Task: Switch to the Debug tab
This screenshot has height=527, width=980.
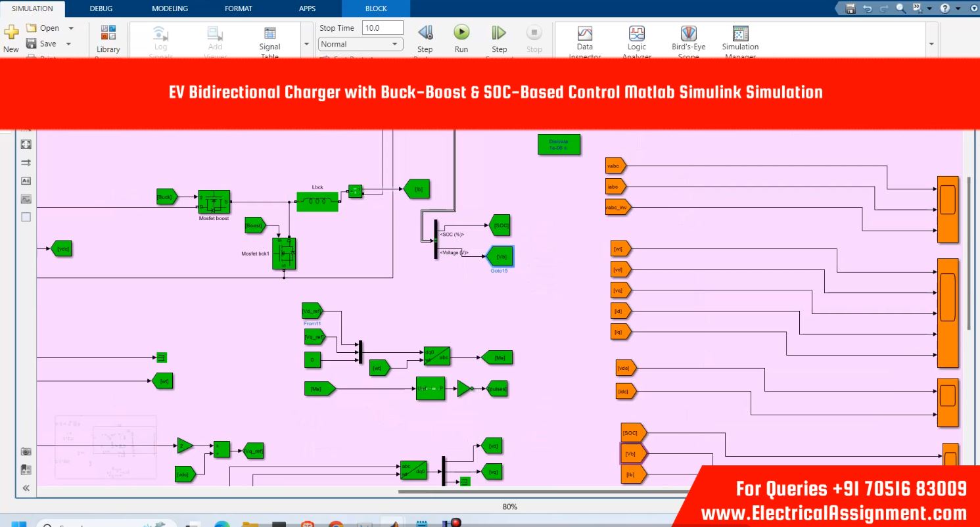Action: coord(101,9)
